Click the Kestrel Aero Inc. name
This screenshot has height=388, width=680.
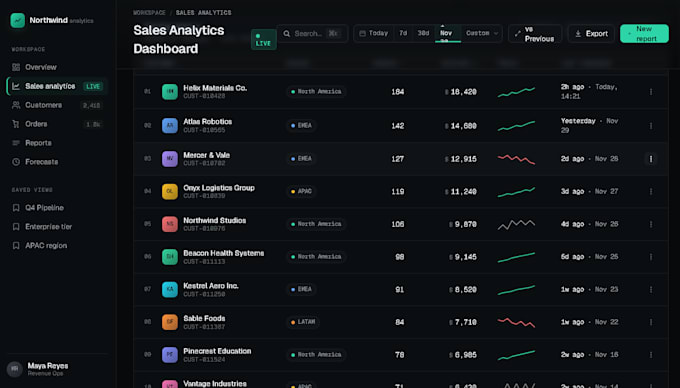point(211,286)
